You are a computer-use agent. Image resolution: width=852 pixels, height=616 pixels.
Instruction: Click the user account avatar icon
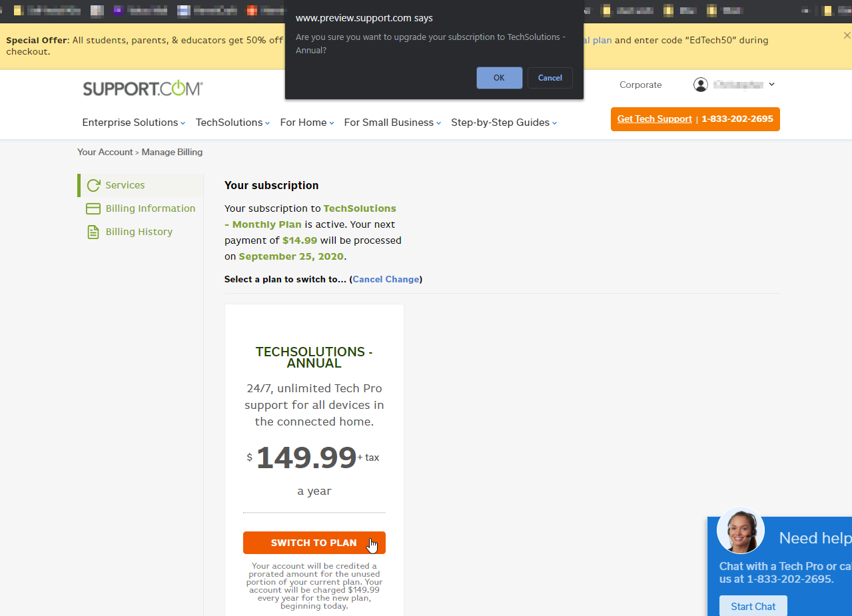point(700,85)
